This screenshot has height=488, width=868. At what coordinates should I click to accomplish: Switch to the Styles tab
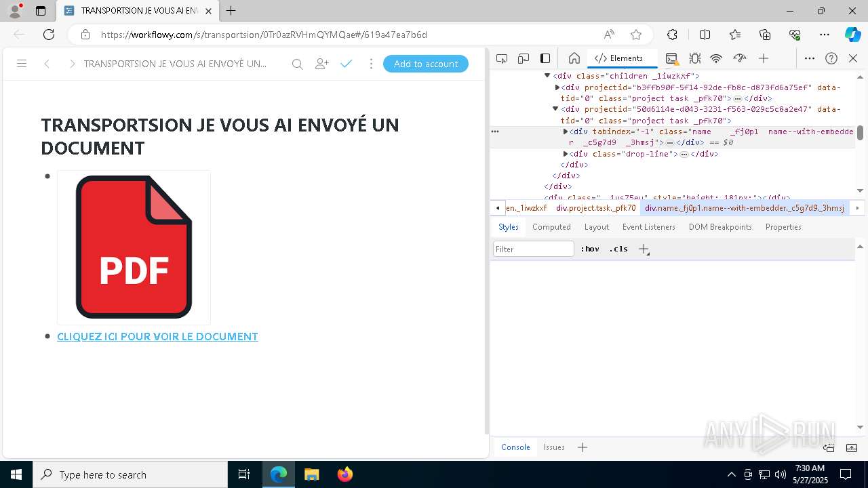(x=509, y=227)
